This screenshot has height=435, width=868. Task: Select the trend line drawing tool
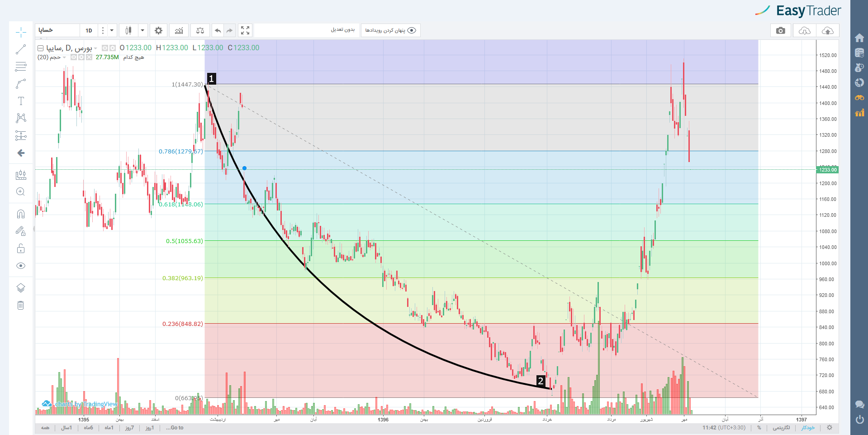21,49
